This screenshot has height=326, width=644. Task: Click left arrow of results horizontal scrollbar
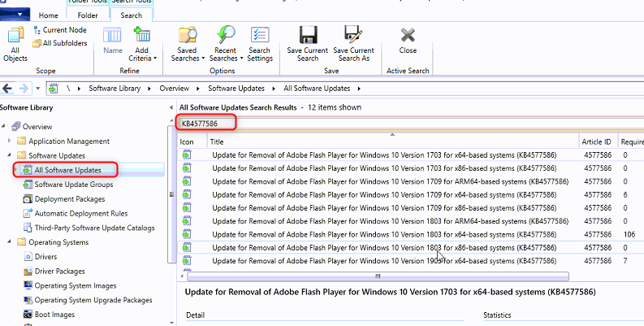(183, 276)
